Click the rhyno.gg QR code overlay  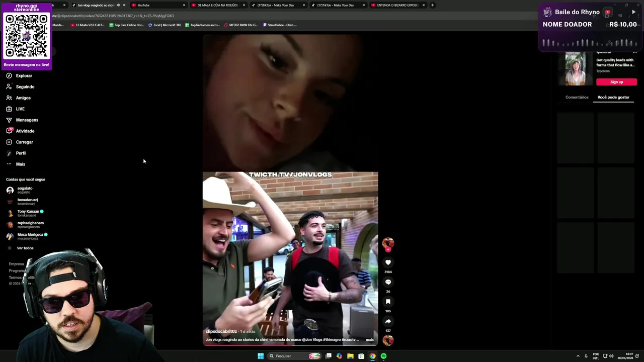click(26, 36)
